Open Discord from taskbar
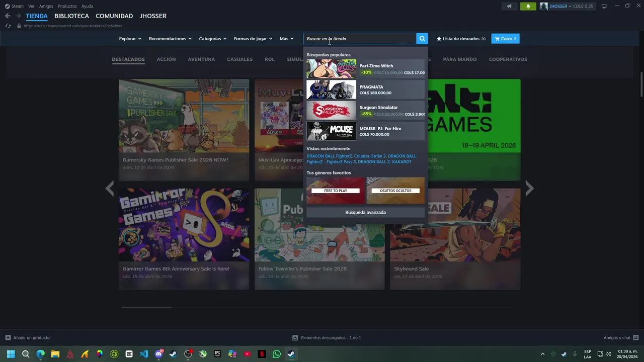644x362 pixels. tap(158, 354)
